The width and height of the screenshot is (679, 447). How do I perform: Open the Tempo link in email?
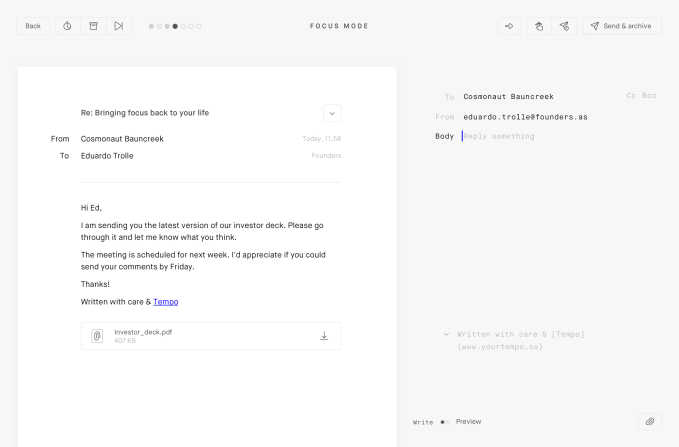[x=166, y=301]
